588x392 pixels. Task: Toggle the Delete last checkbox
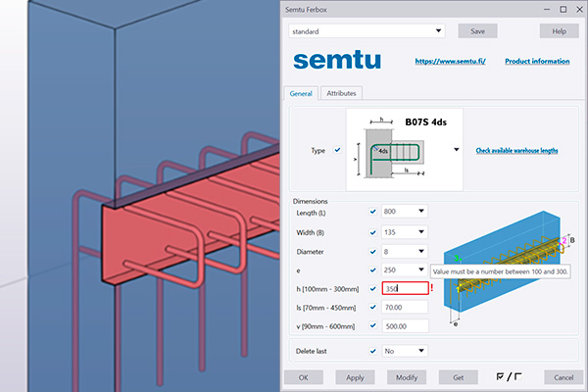372,351
